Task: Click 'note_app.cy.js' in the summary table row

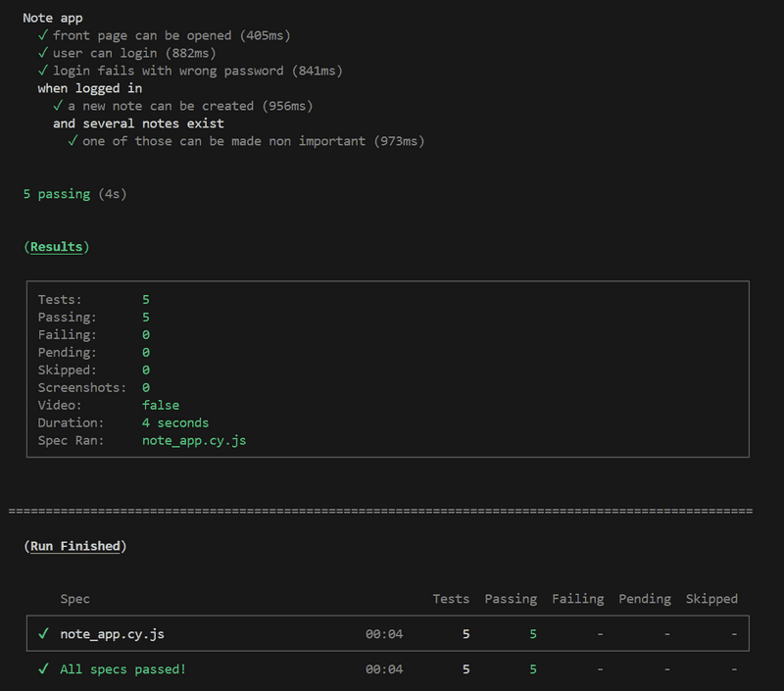Action: 113,634
